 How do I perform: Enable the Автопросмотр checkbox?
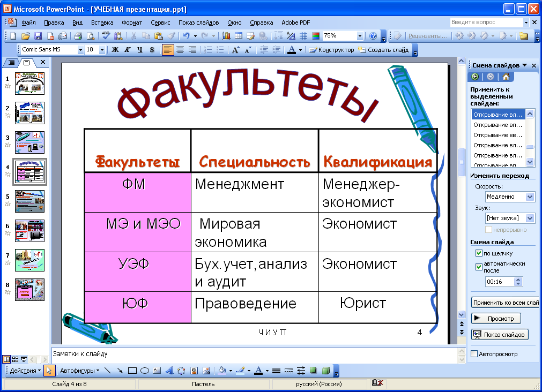[474, 353]
